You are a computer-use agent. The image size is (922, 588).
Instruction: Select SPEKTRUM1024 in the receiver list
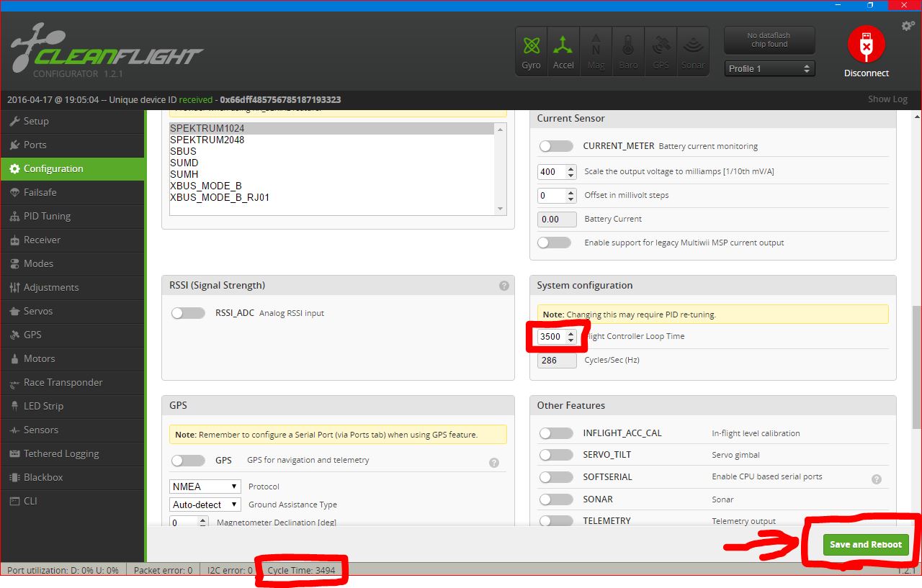332,129
